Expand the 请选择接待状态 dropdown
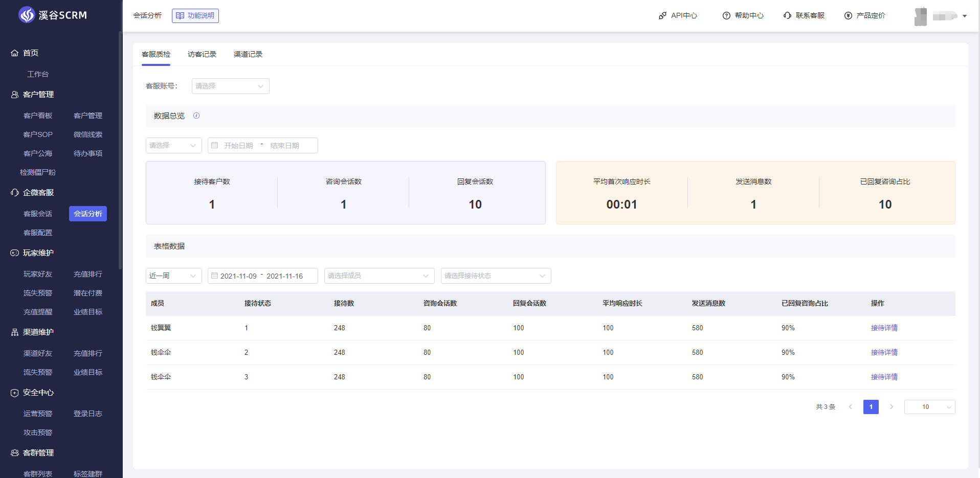 pos(496,276)
